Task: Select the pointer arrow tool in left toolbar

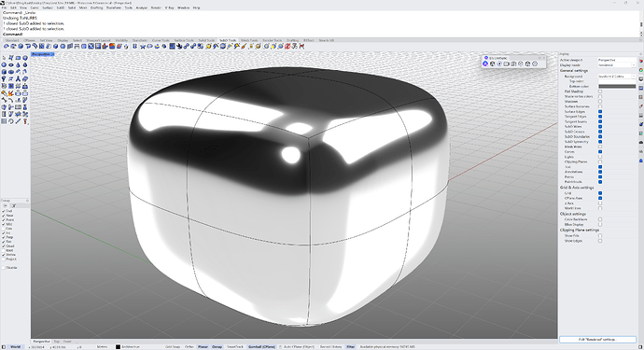Action: click(x=4, y=58)
